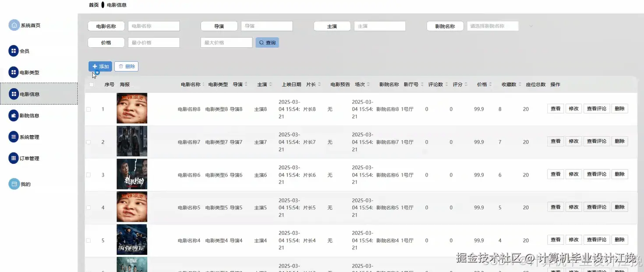Tick the checkbox for row 1
Image resolution: width=644 pixels, height=272 pixels.
[88, 108]
